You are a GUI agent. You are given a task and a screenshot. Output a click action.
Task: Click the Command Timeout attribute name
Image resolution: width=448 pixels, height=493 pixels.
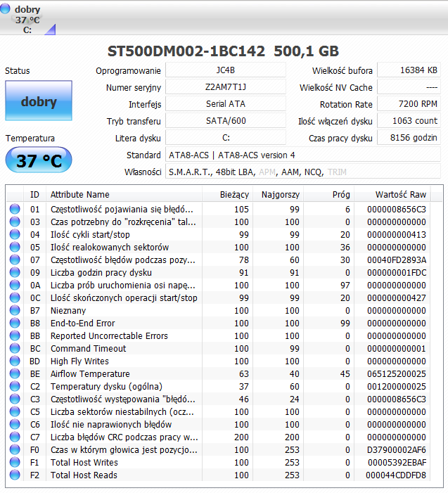pyautogui.click(x=89, y=348)
